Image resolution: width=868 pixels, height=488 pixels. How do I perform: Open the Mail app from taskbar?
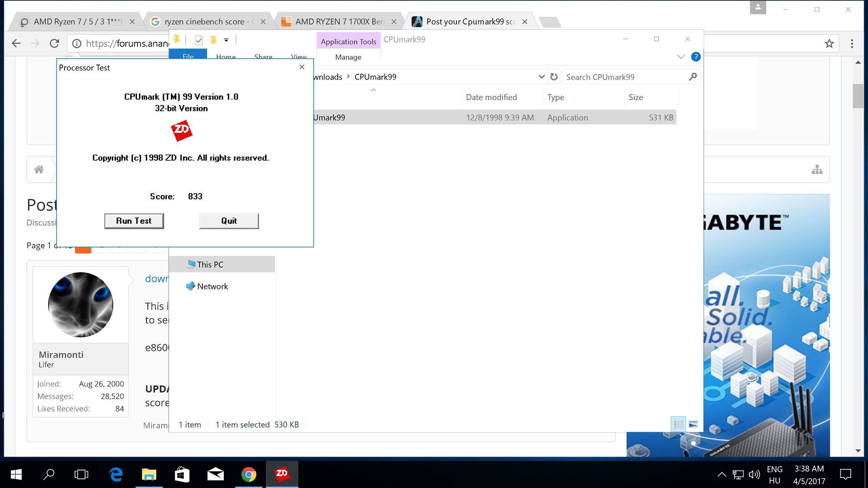215,474
